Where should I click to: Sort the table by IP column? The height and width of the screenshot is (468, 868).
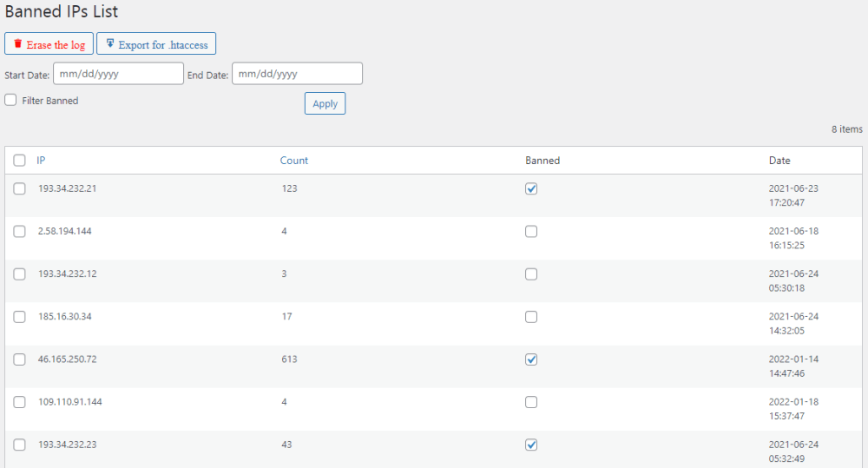click(41, 161)
